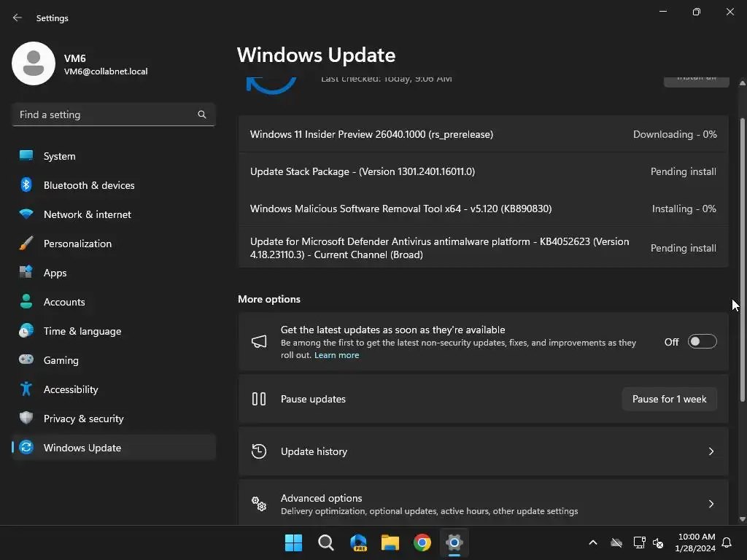Navigate to Privacy & security category

114,419
